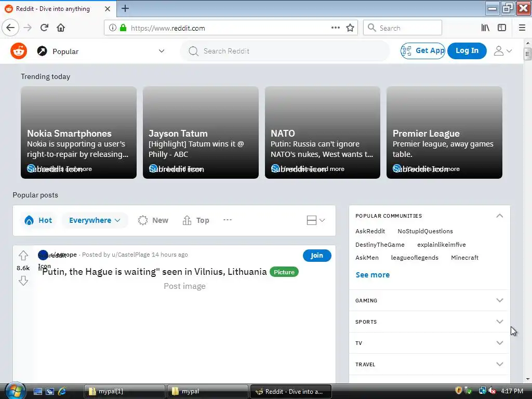The image size is (532, 399).
Task: Click the Get App button
Action: point(423,51)
